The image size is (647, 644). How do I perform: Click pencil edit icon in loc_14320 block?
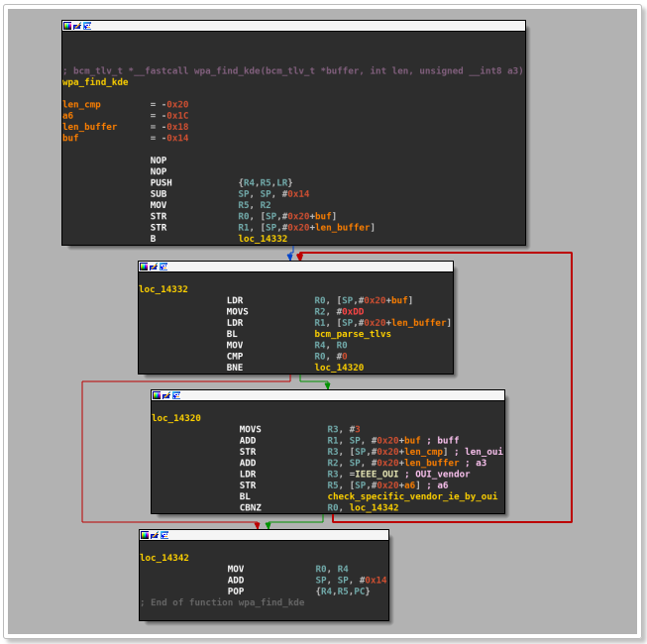pyautogui.click(x=166, y=395)
